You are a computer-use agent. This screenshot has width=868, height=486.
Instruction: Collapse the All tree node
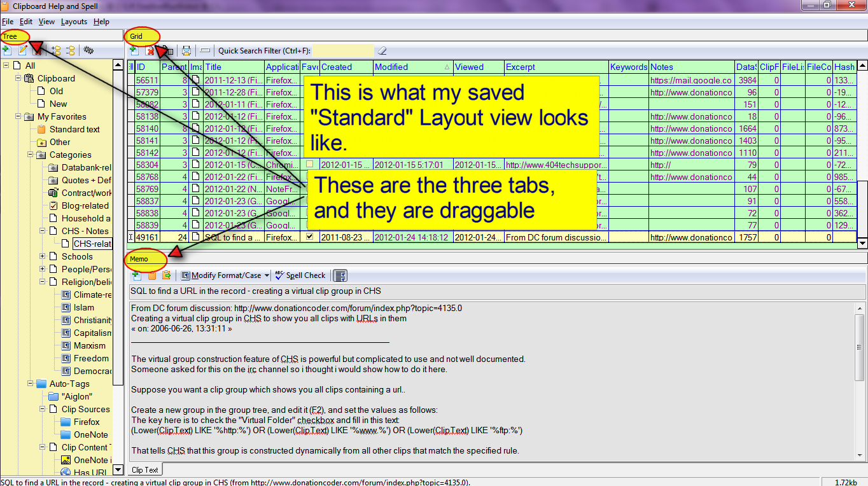[x=6, y=66]
